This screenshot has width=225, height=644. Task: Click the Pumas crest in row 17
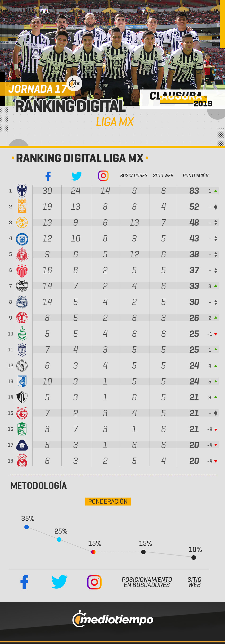click(22, 445)
